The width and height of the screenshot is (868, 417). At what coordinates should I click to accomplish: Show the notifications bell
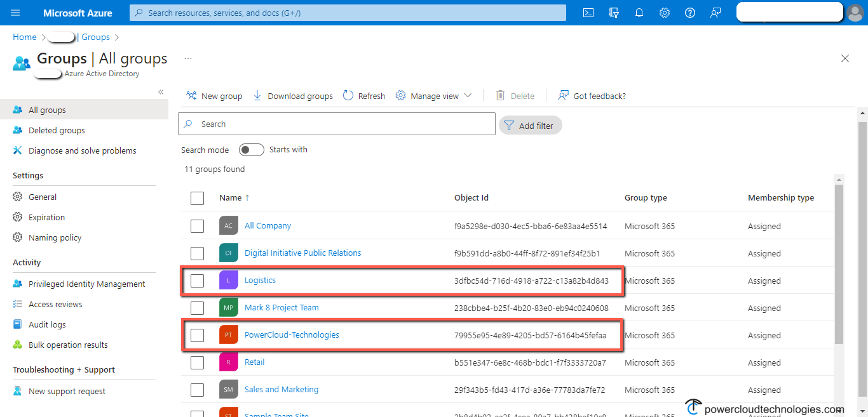click(x=639, y=13)
